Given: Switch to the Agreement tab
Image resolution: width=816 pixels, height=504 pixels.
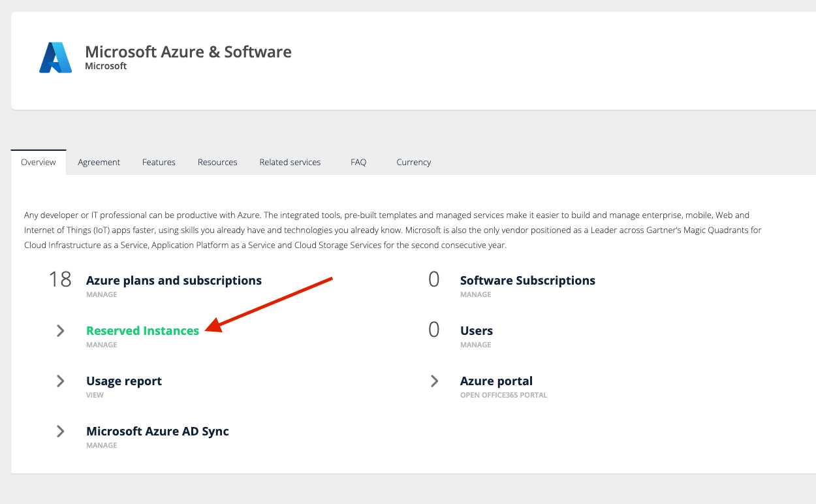Looking at the screenshot, I should pos(99,162).
